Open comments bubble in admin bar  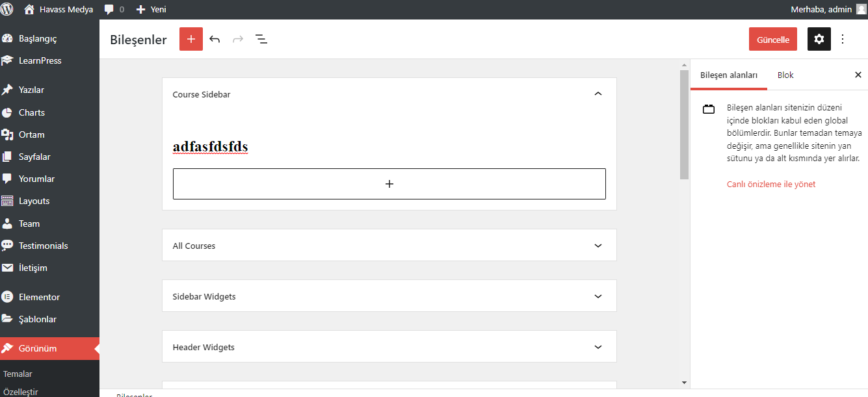tap(114, 9)
